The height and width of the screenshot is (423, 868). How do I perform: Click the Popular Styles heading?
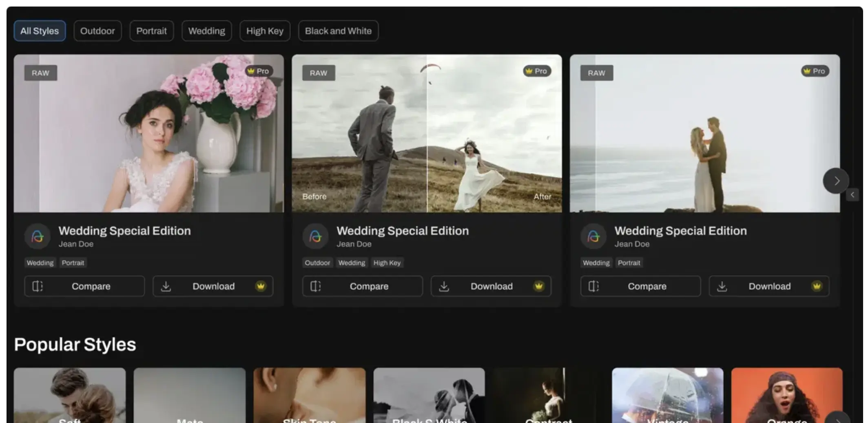pyautogui.click(x=75, y=345)
